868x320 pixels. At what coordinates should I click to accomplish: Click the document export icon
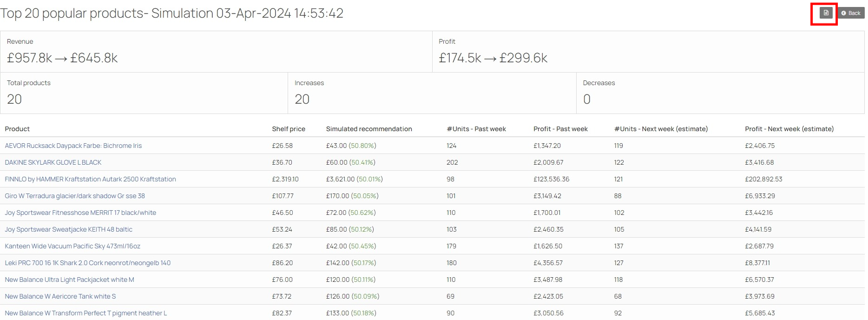click(826, 13)
